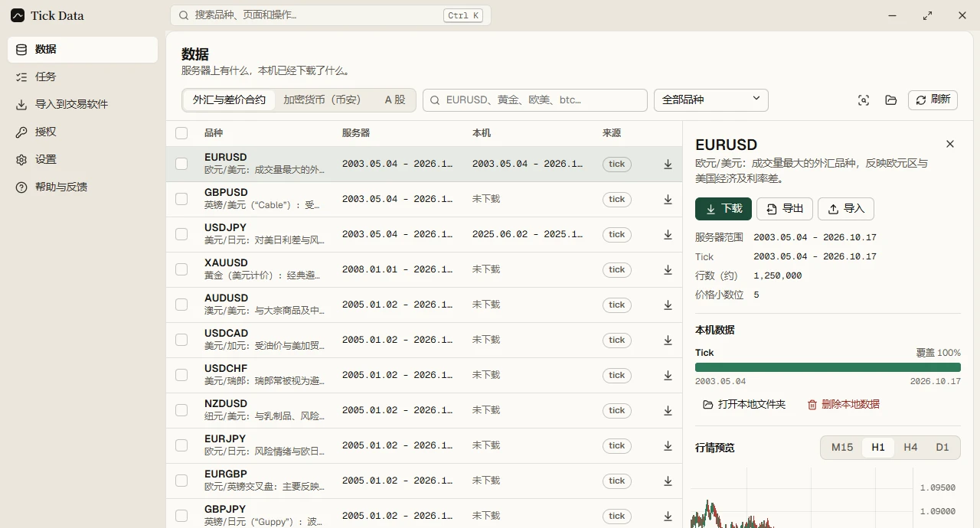Screen dimensions: 980x528
Task: Open the 数据 sidebar page
Action: pyautogui.click(x=83, y=49)
